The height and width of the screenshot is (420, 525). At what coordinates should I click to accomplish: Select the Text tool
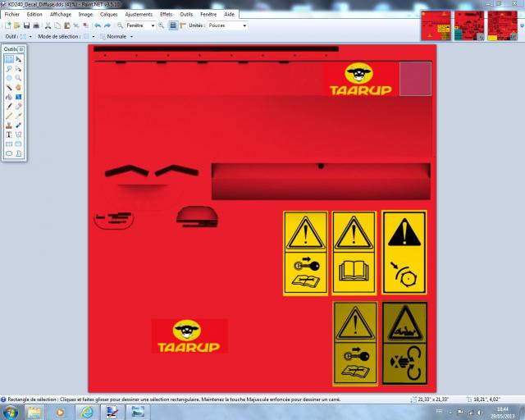[x=9, y=135]
